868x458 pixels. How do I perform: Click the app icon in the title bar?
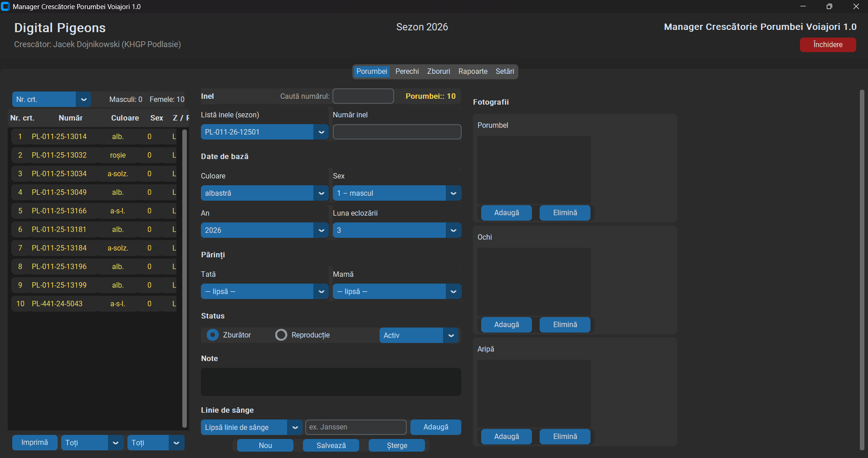click(x=5, y=6)
